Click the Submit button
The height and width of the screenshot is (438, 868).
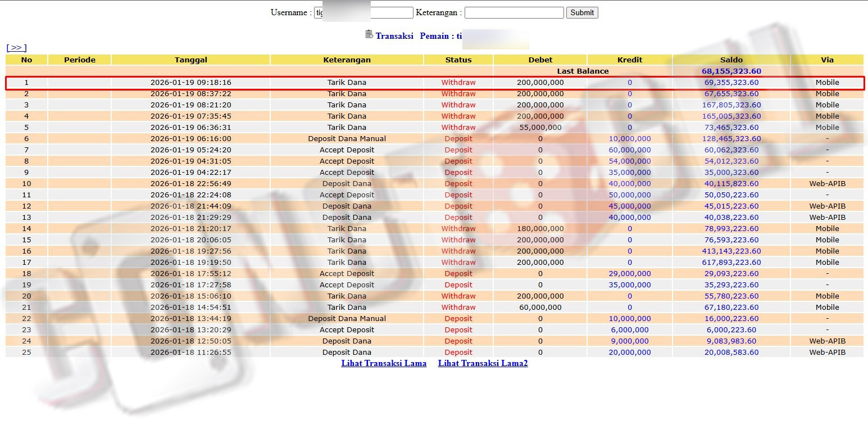[581, 12]
